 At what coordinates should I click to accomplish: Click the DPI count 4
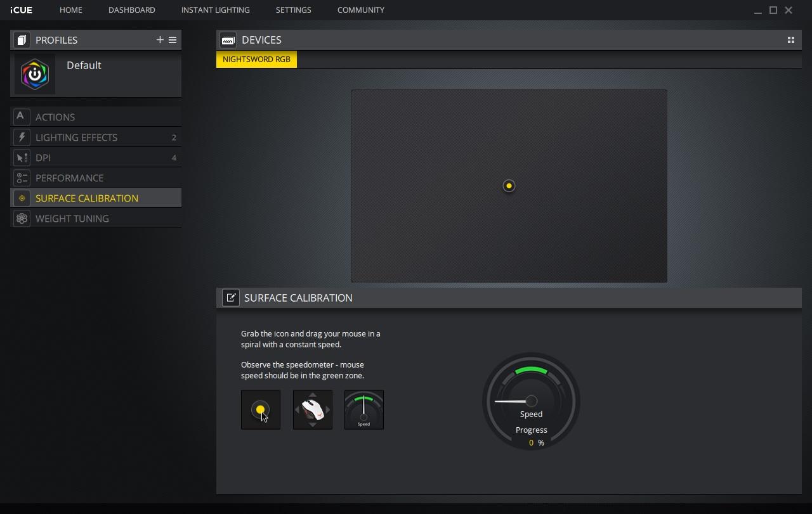(x=174, y=158)
